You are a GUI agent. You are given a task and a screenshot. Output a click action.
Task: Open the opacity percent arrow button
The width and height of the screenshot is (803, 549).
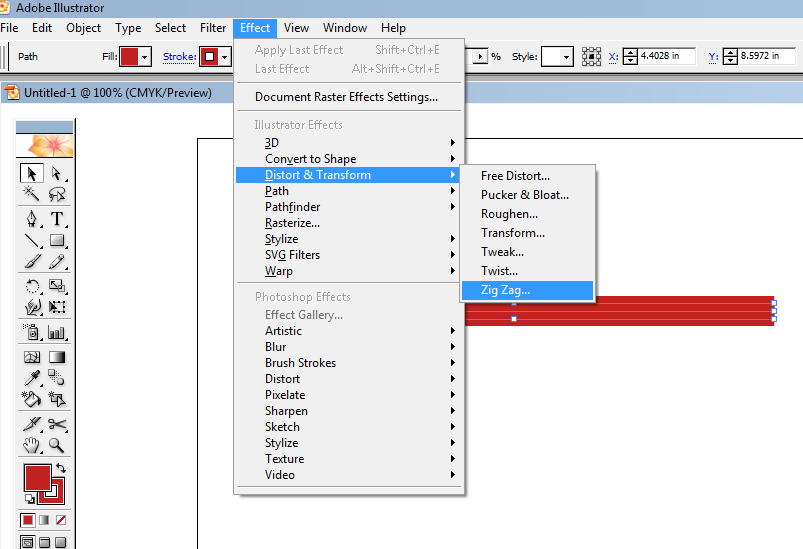pos(480,56)
